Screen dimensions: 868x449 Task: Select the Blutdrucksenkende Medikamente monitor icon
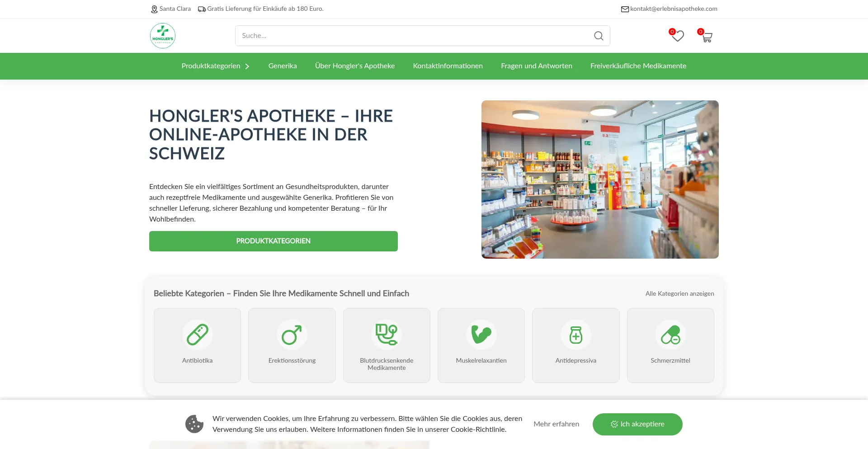point(387,335)
